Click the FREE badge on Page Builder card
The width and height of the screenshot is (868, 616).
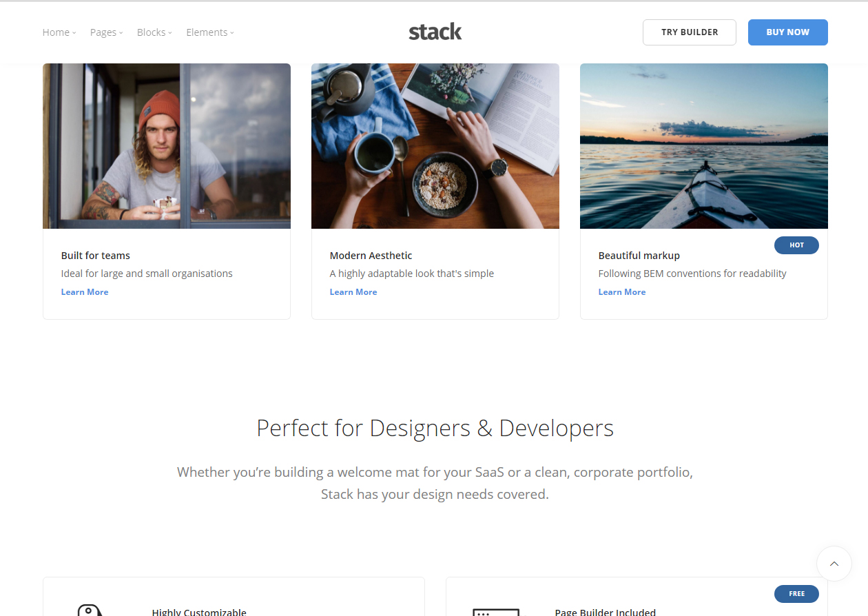(796, 594)
